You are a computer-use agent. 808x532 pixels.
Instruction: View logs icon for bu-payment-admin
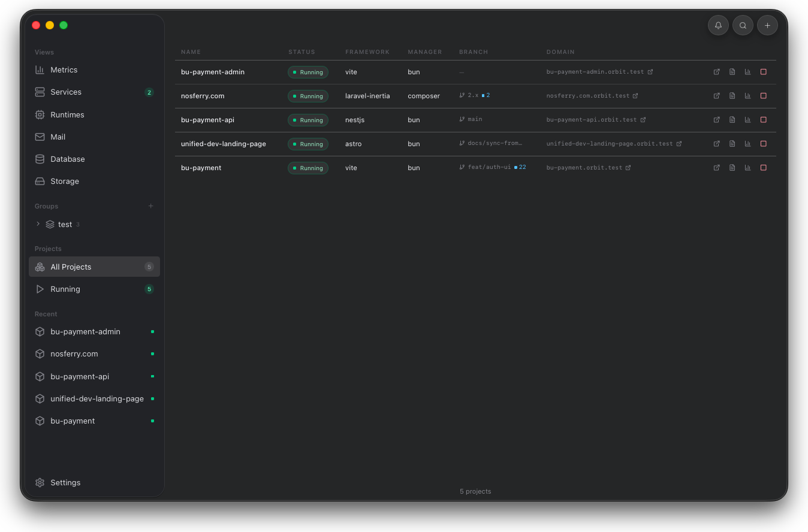coord(732,72)
